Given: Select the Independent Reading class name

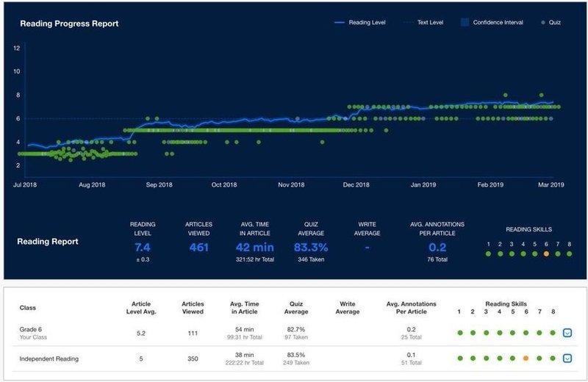Looking at the screenshot, I should click(49, 358).
